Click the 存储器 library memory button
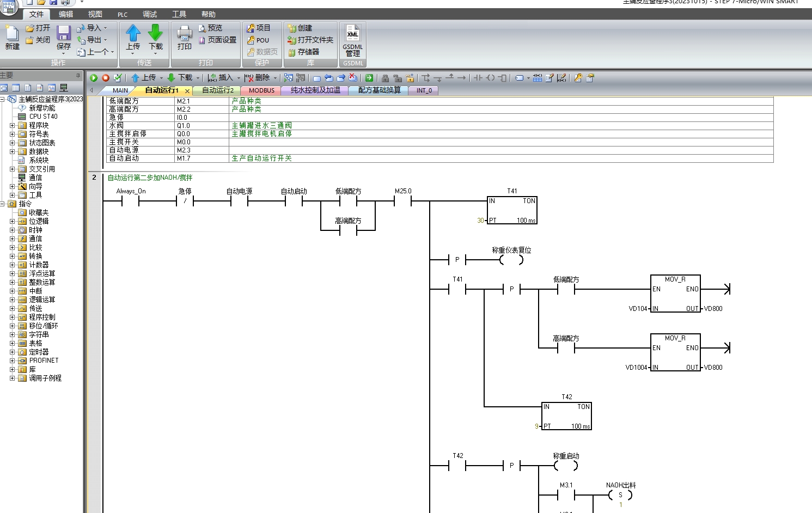This screenshot has width=812, height=513. tap(303, 52)
